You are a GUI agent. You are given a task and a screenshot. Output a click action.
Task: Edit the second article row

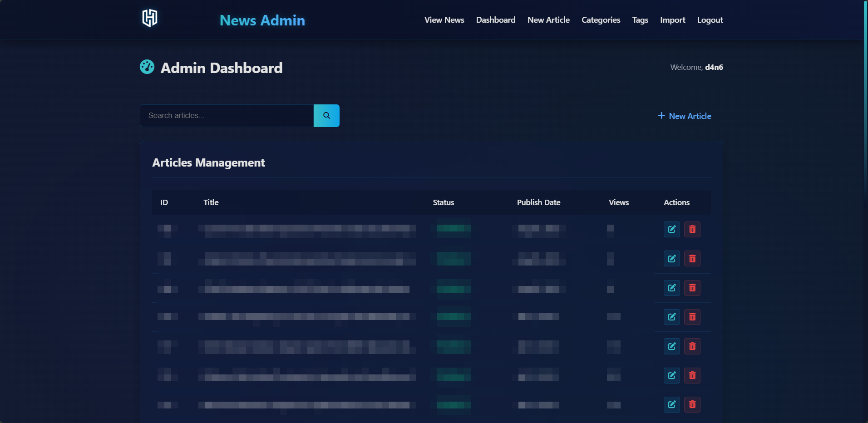672,259
